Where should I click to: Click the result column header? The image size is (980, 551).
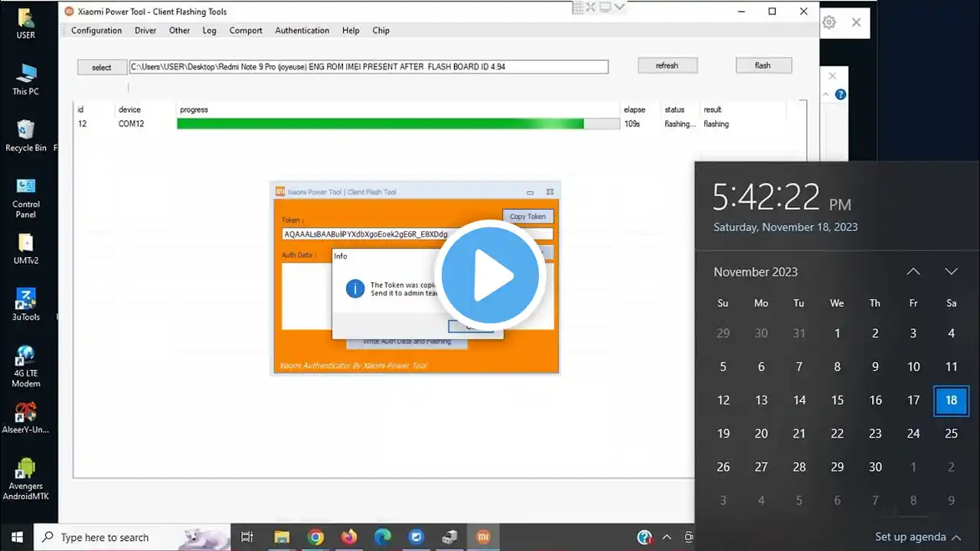point(713,109)
